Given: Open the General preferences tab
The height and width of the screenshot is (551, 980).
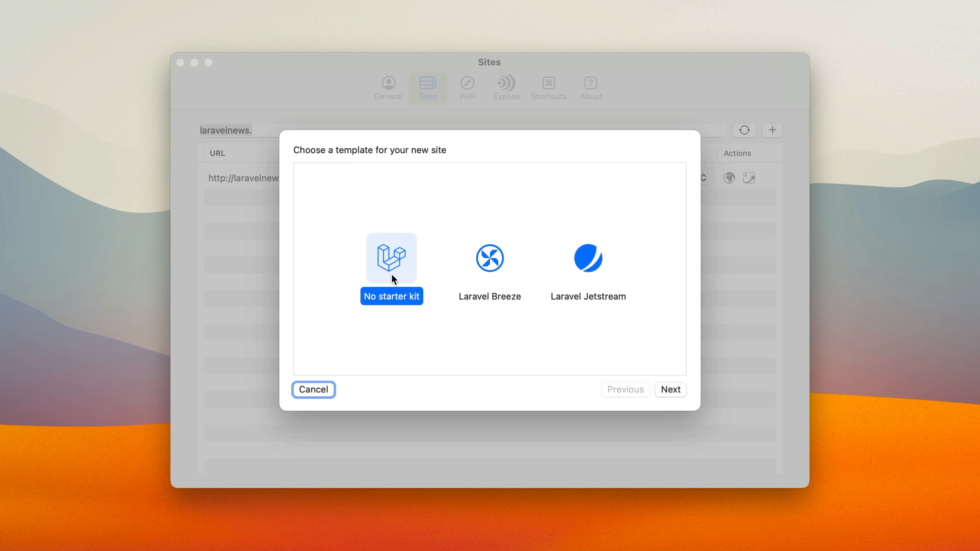Looking at the screenshot, I should click(x=388, y=88).
